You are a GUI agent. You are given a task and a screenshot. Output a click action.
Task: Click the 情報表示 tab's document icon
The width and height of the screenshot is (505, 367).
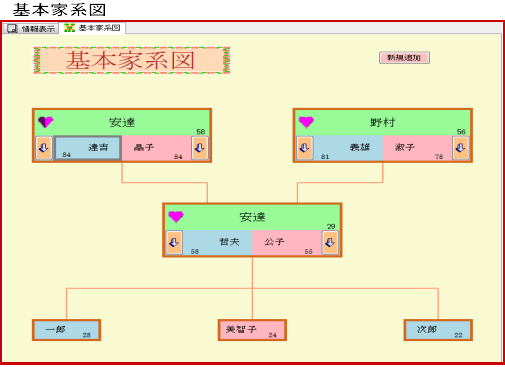coord(12,29)
